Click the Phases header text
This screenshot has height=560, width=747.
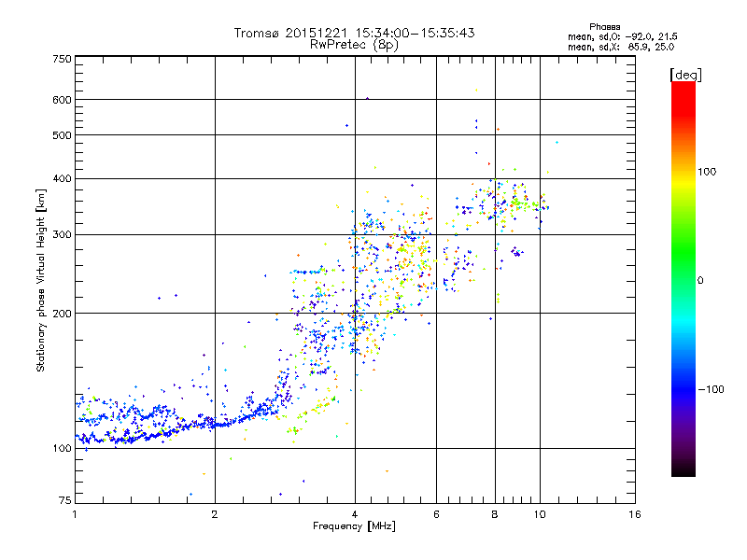(606, 26)
